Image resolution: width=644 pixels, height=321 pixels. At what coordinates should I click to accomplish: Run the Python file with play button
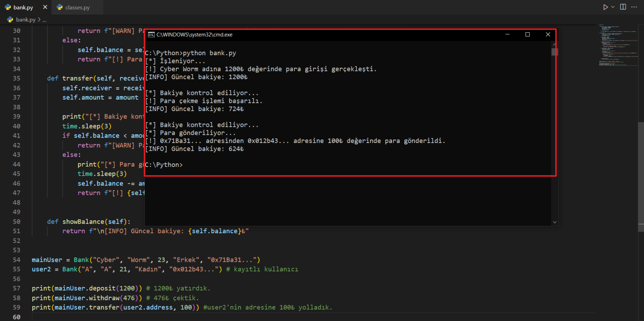point(605,7)
